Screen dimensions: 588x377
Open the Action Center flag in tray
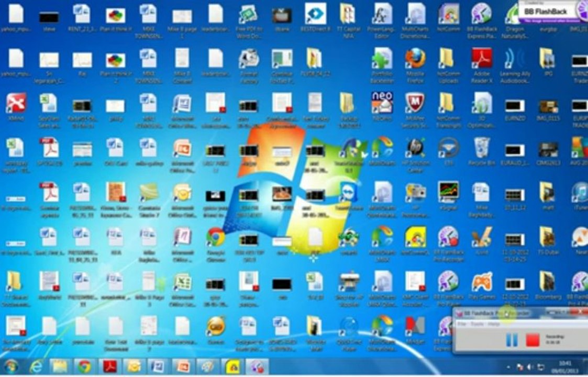(520, 367)
